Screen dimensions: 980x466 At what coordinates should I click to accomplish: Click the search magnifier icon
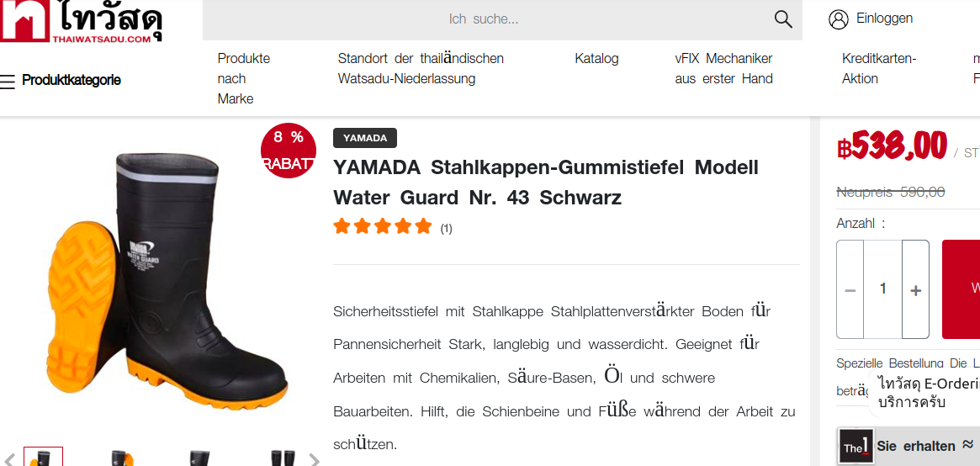783,19
